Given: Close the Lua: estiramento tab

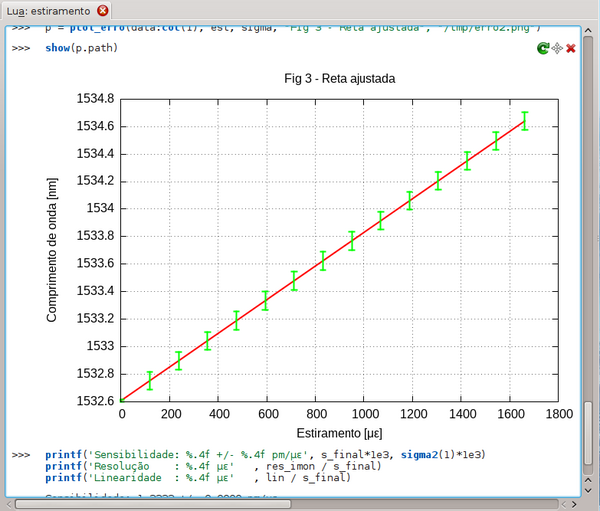Looking at the screenshot, I should [103, 10].
